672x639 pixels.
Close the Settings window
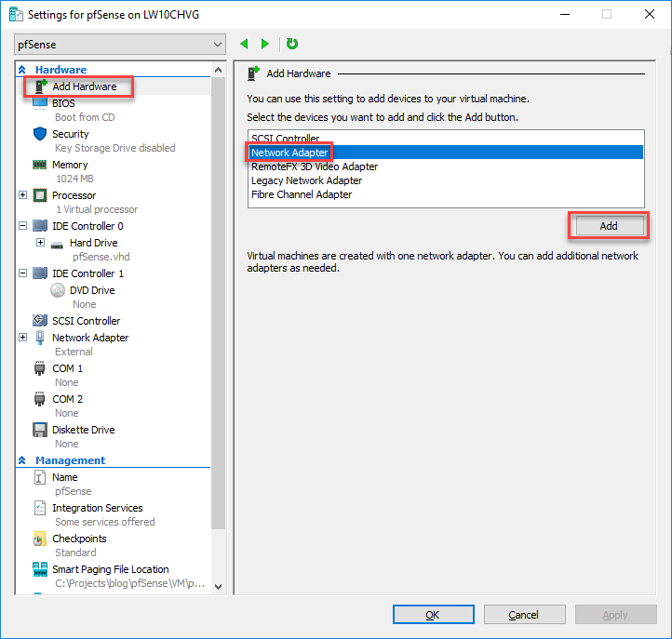[x=650, y=15]
